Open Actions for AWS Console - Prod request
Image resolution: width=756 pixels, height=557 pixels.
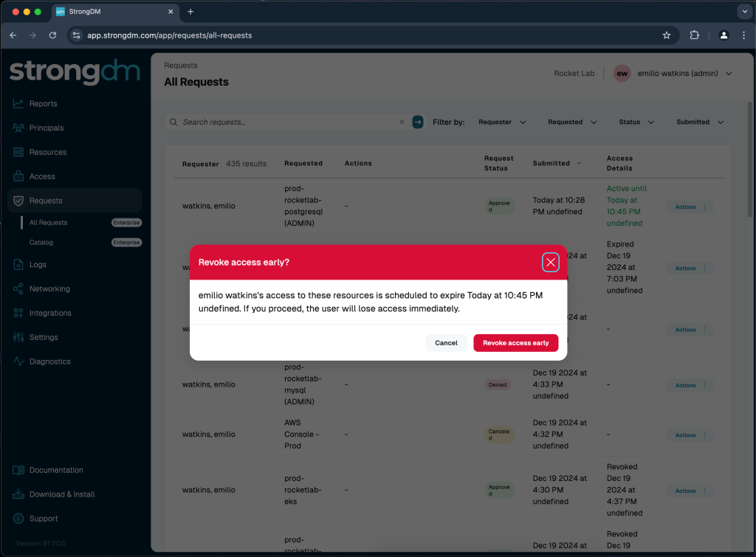(689, 435)
